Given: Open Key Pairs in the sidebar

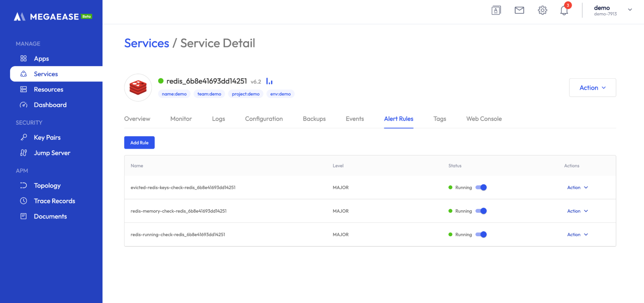Looking at the screenshot, I should pyautogui.click(x=47, y=137).
